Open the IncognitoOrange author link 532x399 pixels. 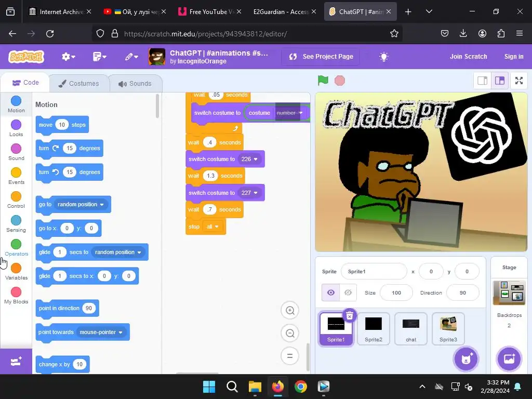click(202, 61)
